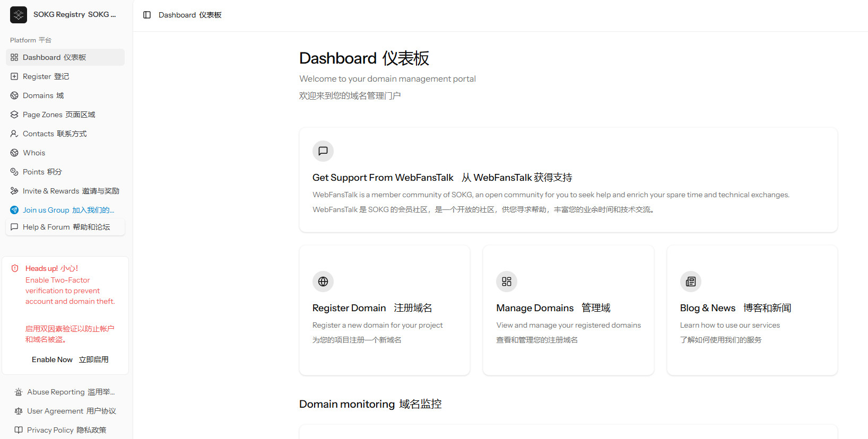The width and height of the screenshot is (868, 439).
Task: Click '欢迎来到您的域名管理门户' subtitle text
Action: [x=350, y=96]
